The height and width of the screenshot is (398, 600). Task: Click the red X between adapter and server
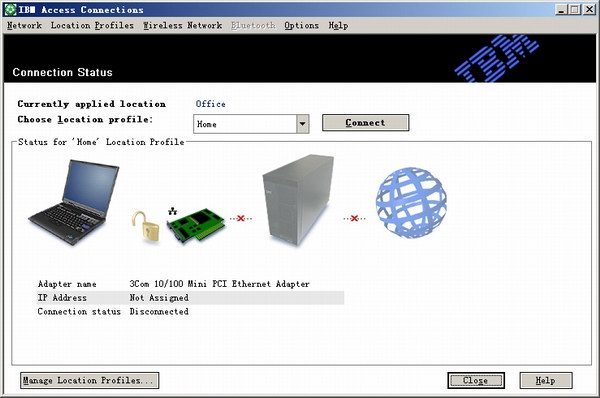pos(241,218)
